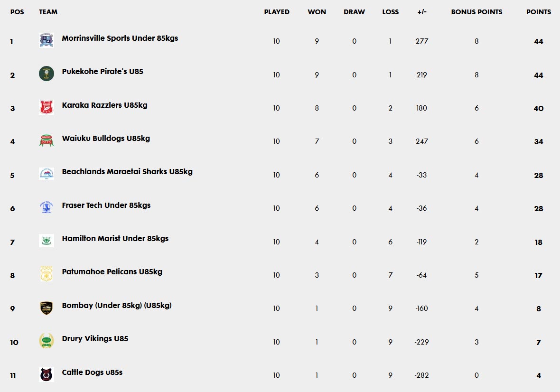Click the Fraser Tech blue crest logo
Image resolution: width=560 pixels, height=392 pixels.
47,207
